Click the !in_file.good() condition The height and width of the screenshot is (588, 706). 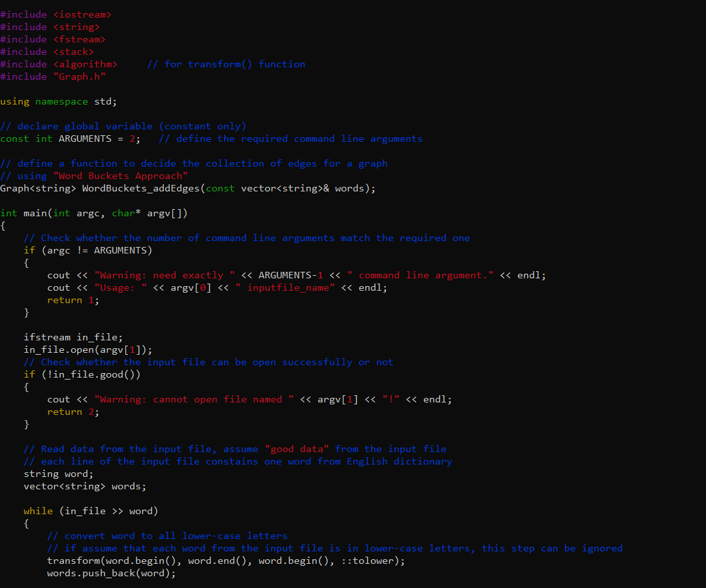tap(91, 374)
